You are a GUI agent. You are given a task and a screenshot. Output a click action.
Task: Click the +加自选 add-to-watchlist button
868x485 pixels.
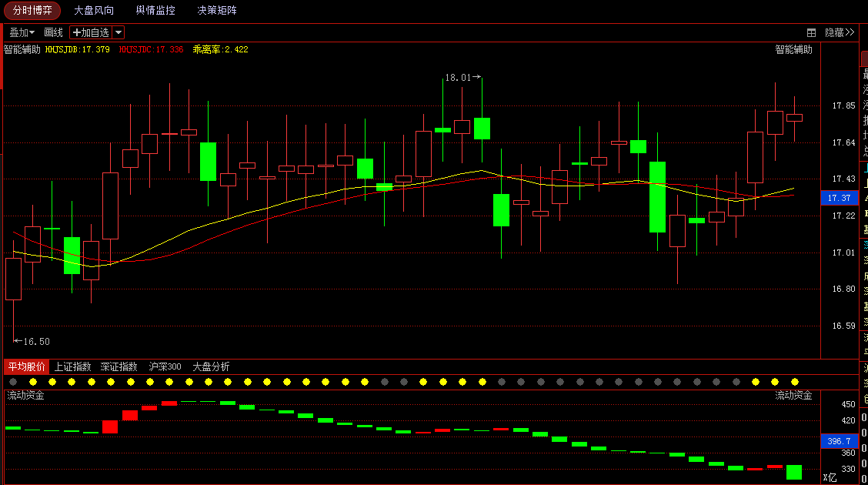click(x=91, y=32)
